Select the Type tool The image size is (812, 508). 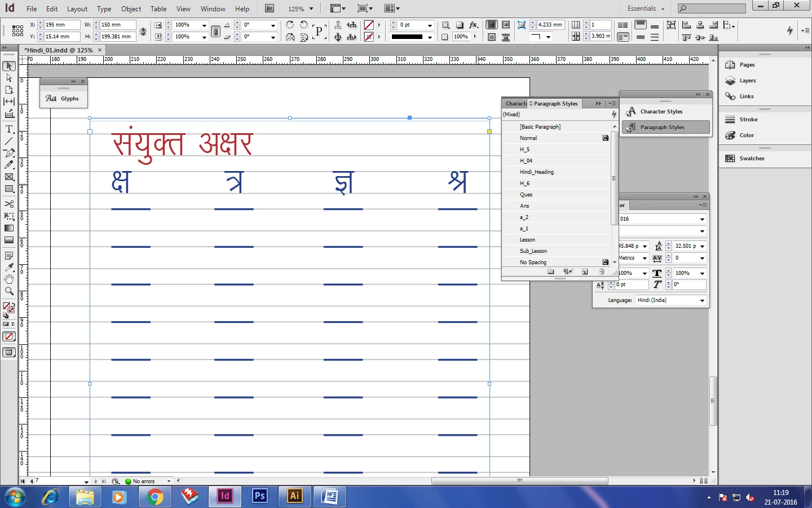[9, 129]
